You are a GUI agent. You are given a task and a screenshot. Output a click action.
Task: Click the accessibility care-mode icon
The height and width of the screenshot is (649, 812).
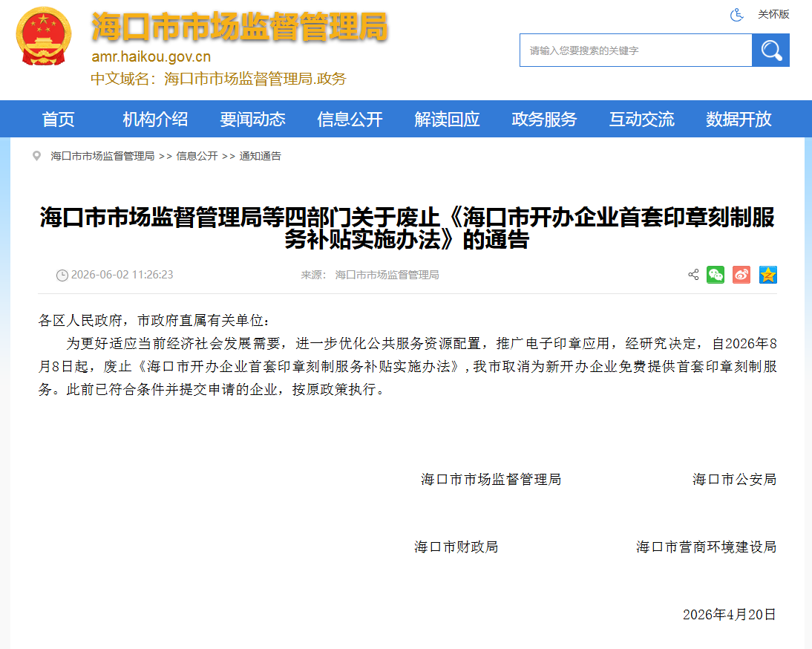point(736,15)
